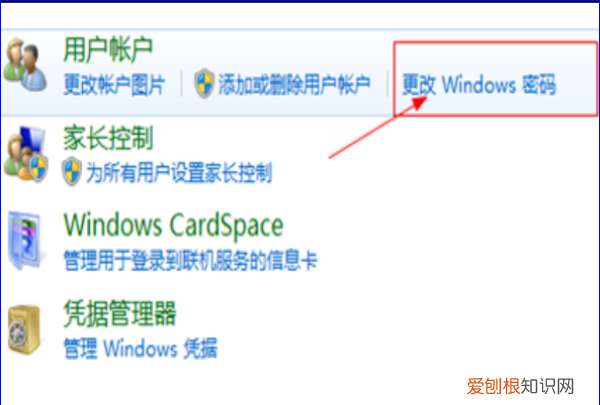Open the 家长控制 heading
Viewport: 600px width, 405px height.
pyautogui.click(x=108, y=138)
